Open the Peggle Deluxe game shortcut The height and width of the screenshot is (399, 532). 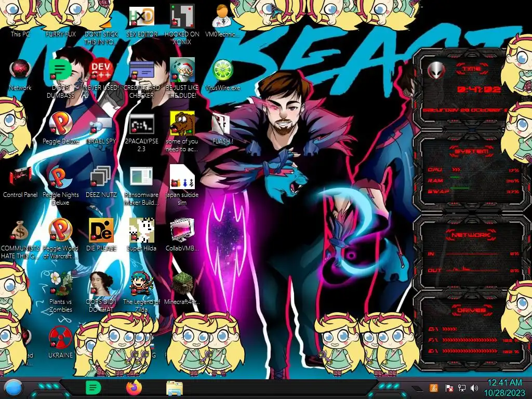60,124
